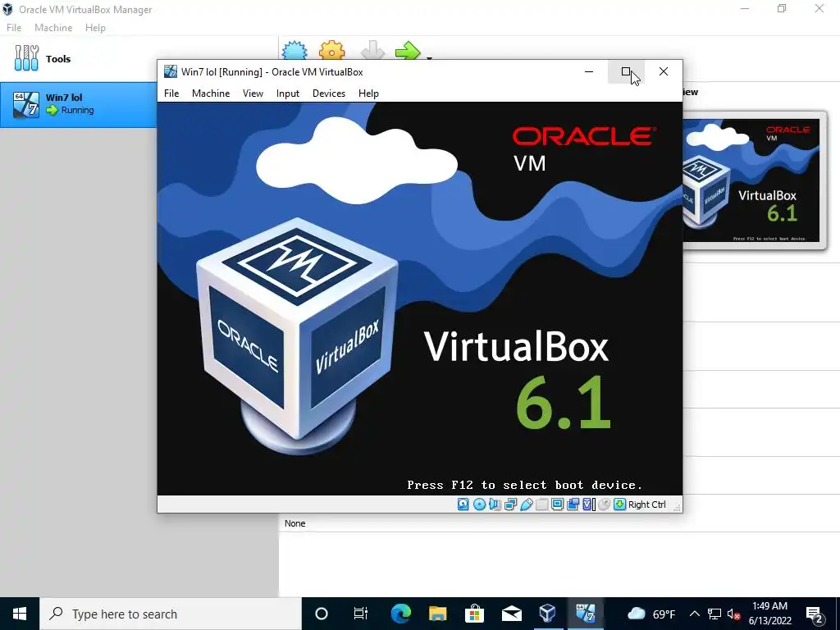Click the muted volume tray icon
Viewport: 840px width, 630px height.
click(x=733, y=614)
